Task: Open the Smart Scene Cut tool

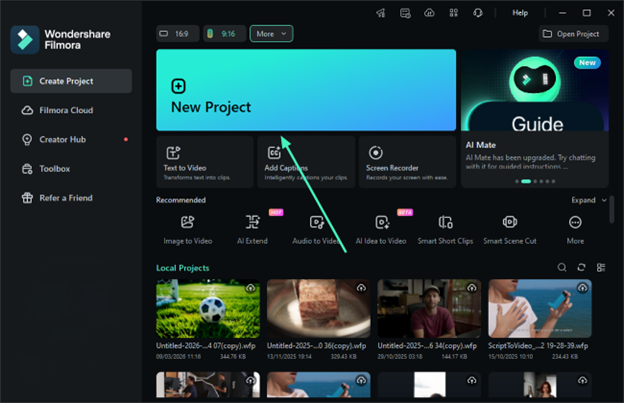Action: (x=509, y=229)
